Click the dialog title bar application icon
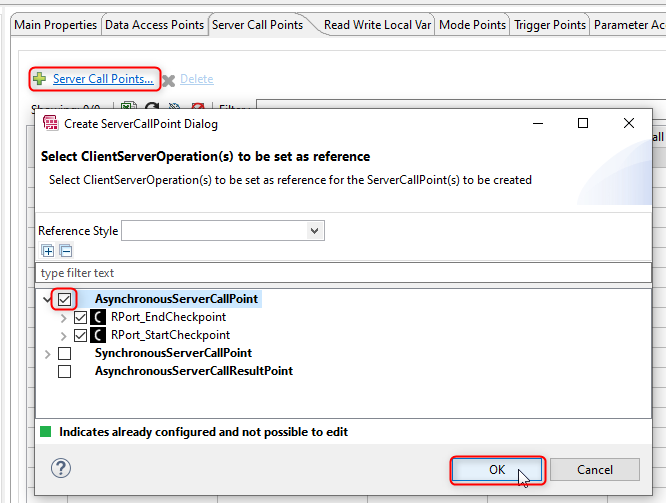The height and width of the screenshot is (503, 666). [x=51, y=123]
